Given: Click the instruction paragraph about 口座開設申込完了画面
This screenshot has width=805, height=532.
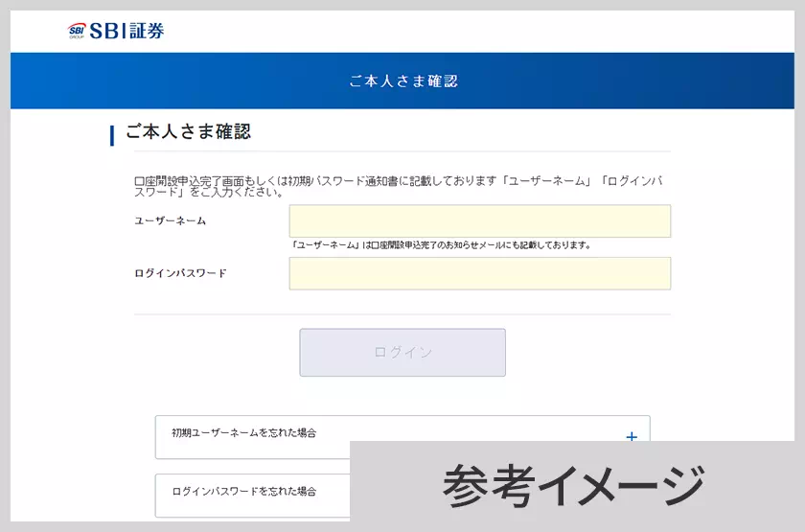Looking at the screenshot, I should pos(398,186).
